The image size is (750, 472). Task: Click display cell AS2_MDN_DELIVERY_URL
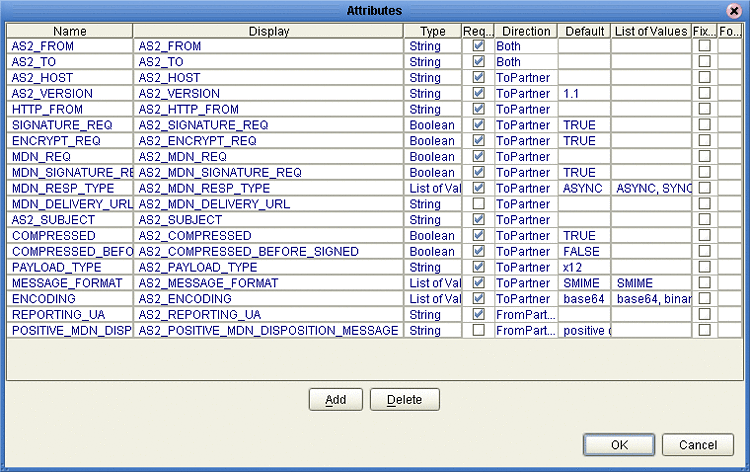point(268,204)
